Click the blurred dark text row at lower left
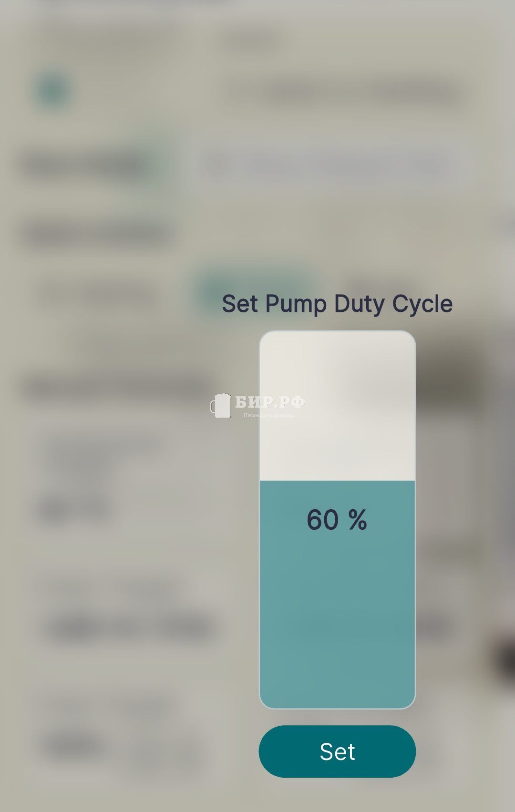The width and height of the screenshot is (515, 812). [x=129, y=627]
